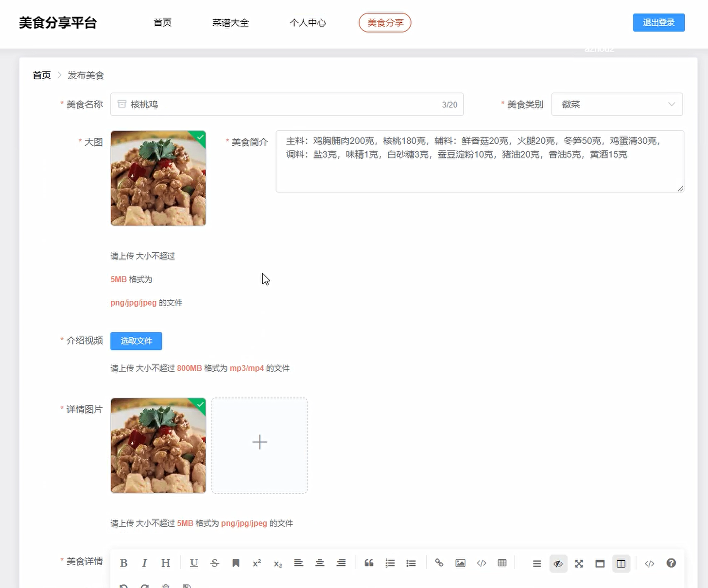The height and width of the screenshot is (588, 708).
Task: Toggle the editor fullscreen mode
Action: [579, 564]
